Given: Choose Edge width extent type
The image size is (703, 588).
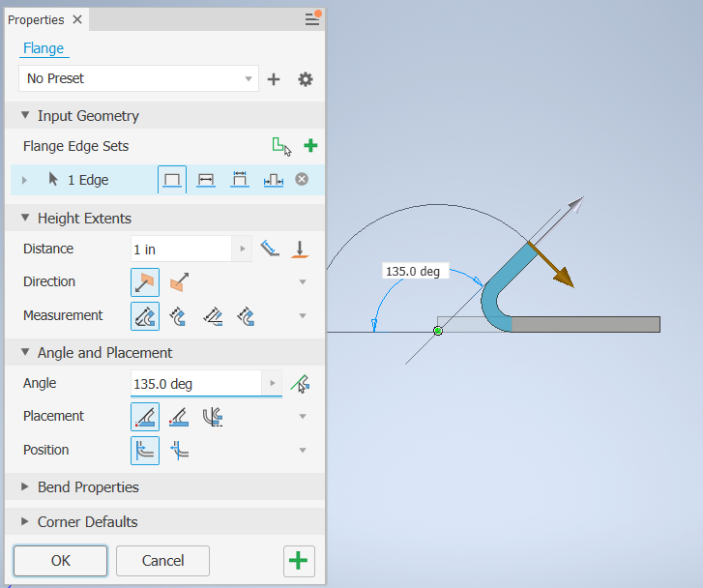Looking at the screenshot, I should tap(172, 180).
